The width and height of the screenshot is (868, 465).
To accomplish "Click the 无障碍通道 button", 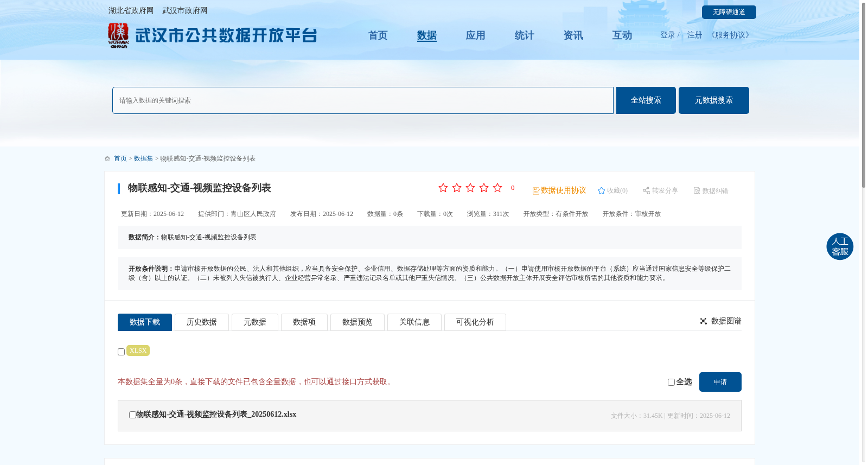I will pos(729,12).
